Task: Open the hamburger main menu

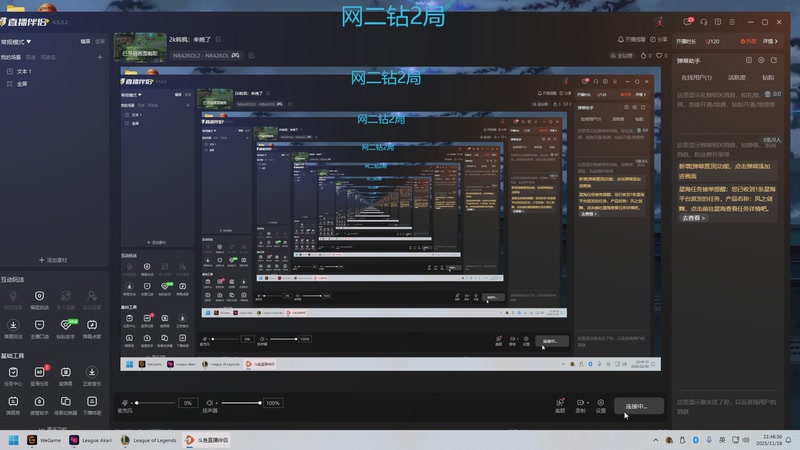Action: tap(732, 22)
